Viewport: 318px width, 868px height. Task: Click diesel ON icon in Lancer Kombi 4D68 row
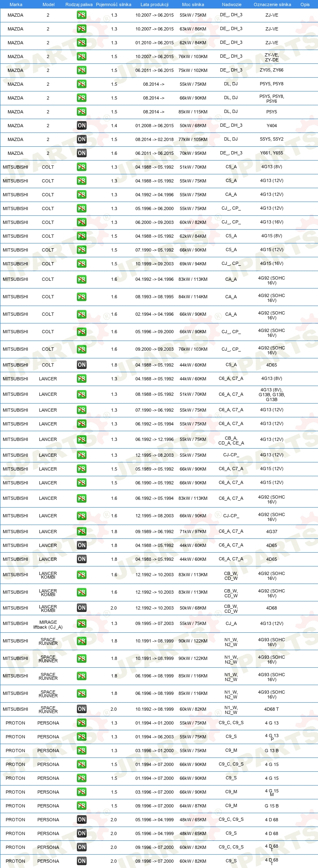82,608
